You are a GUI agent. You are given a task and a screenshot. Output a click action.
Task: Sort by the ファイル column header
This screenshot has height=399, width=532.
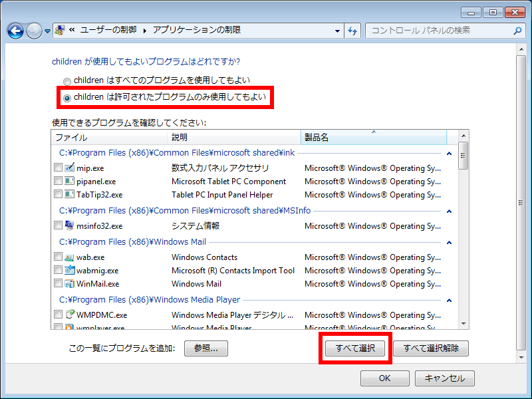(109, 138)
